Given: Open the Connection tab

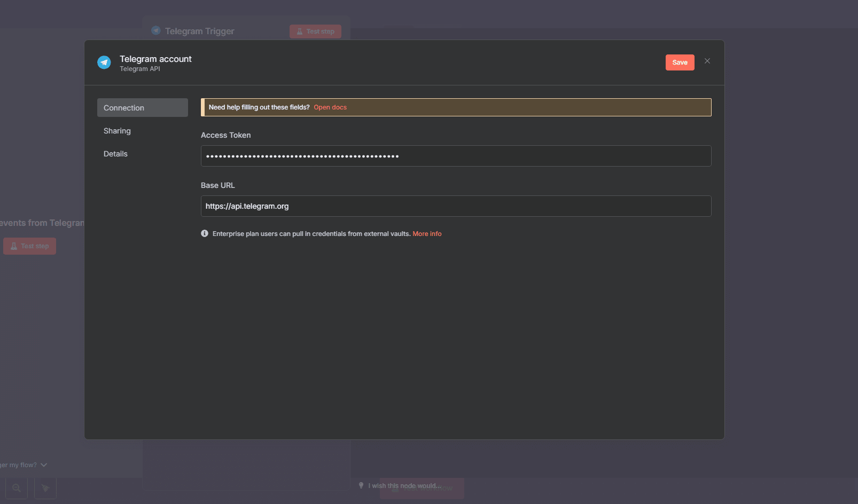Looking at the screenshot, I should [142, 108].
